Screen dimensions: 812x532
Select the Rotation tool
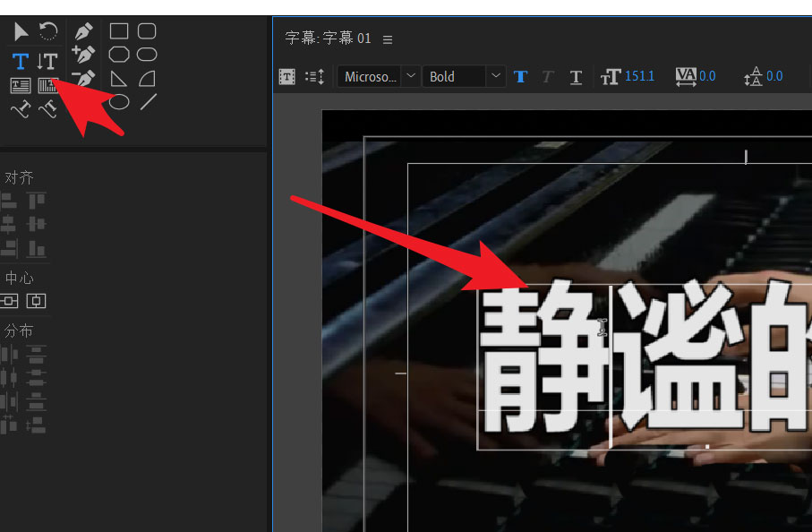pyautogui.click(x=47, y=32)
